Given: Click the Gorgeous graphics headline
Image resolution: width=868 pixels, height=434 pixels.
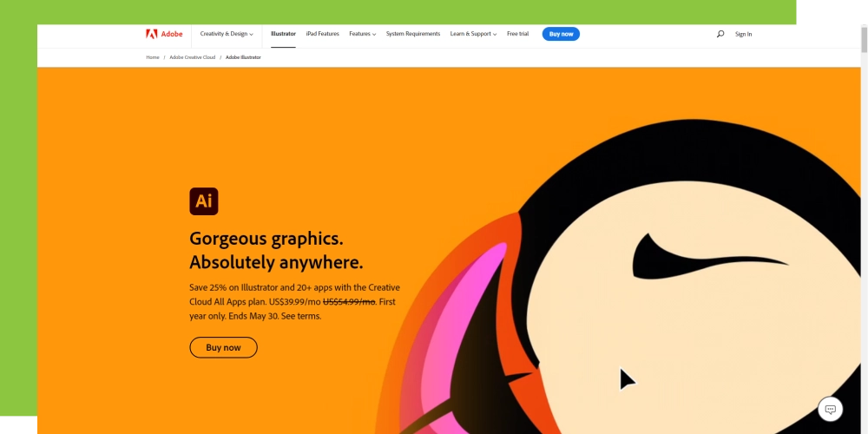Looking at the screenshot, I should point(276,250).
